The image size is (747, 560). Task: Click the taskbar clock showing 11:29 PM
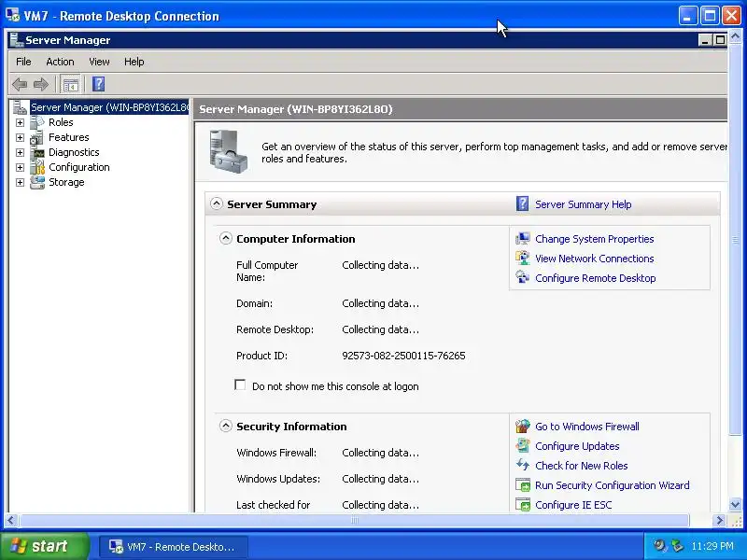coord(712,546)
